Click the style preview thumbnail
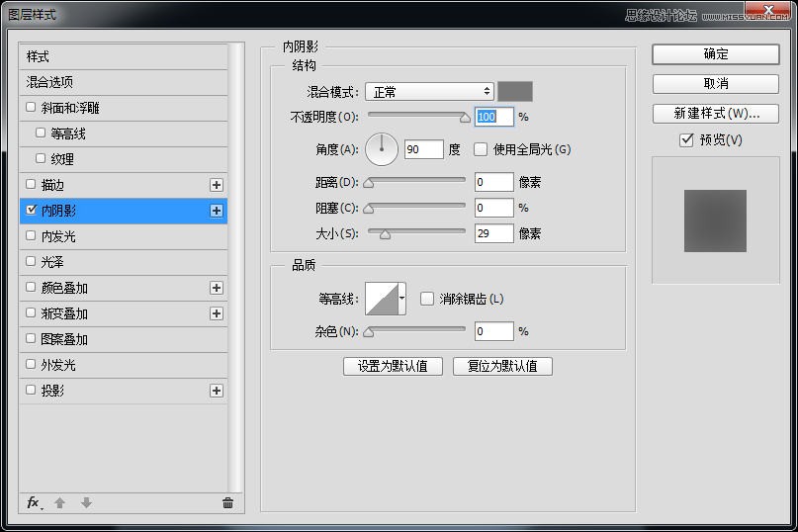 (715, 221)
